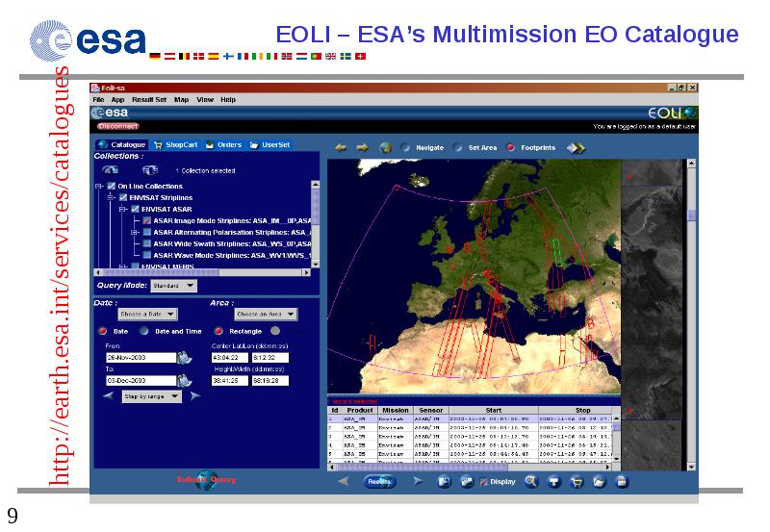770x532 pixels.
Task: Select the Date and Time radio button
Action: (x=143, y=331)
